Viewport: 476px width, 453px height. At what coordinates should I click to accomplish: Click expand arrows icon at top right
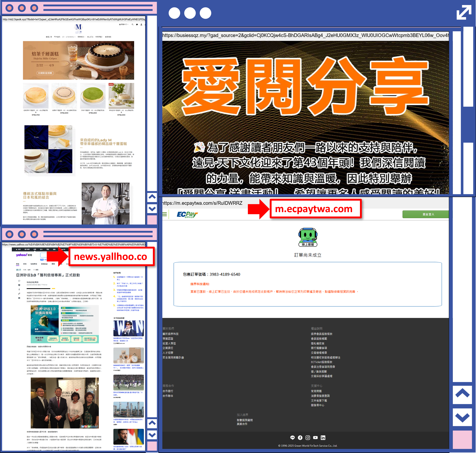pos(464,12)
